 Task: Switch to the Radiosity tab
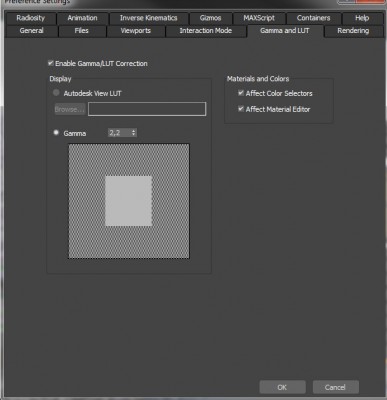pos(31,18)
